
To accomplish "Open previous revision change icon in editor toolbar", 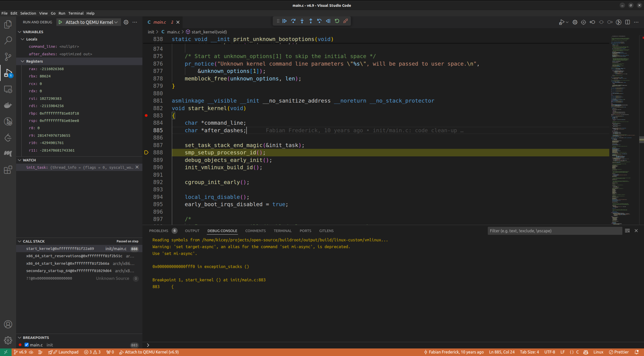I will click(592, 22).
